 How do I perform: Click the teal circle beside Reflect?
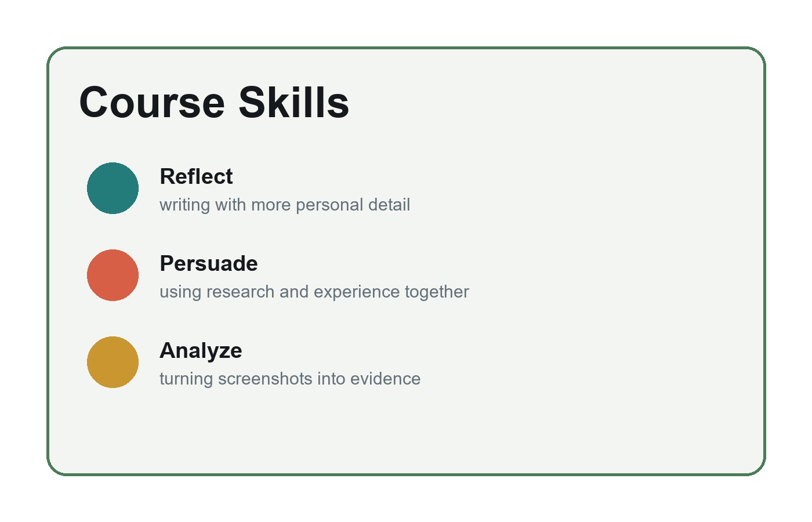point(113,188)
